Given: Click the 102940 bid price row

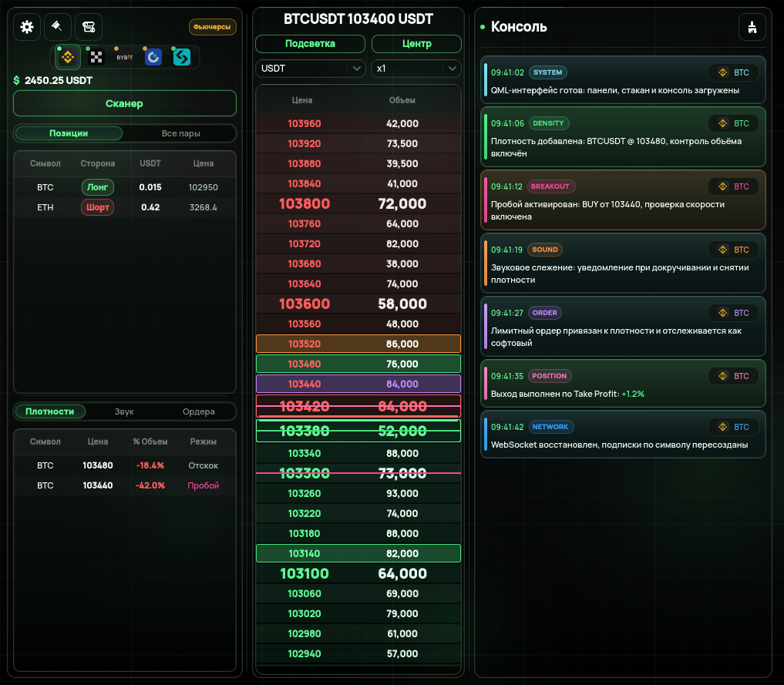Looking at the screenshot, I should coord(358,653).
